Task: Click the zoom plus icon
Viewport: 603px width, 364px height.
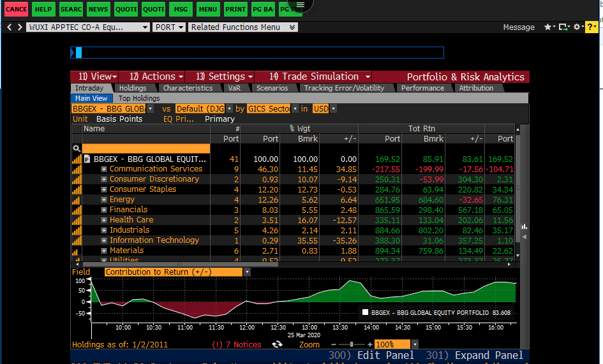Action: click(370, 345)
